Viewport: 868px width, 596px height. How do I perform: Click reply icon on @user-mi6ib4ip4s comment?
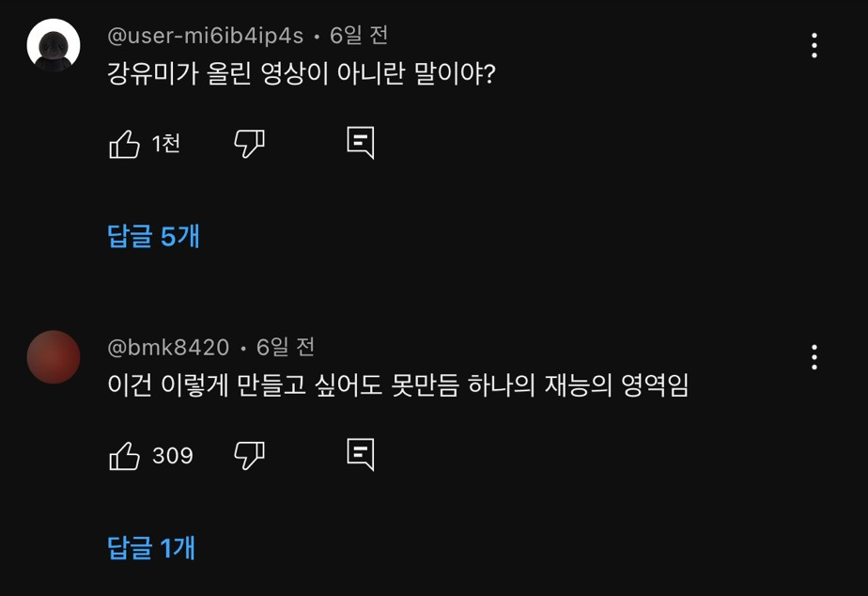[x=360, y=143]
